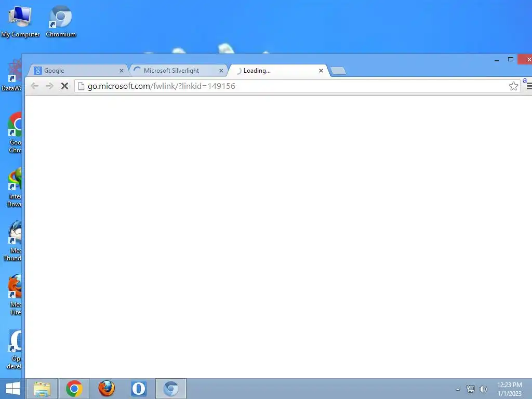The height and width of the screenshot is (399, 532).
Task: Switch to the Google tab
Action: point(78,71)
